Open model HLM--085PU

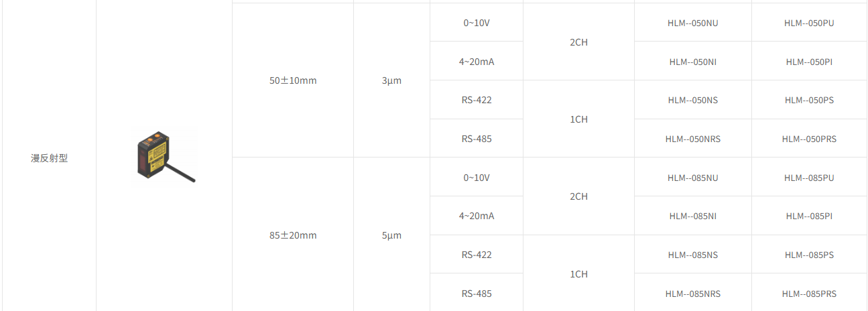tap(809, 178)
